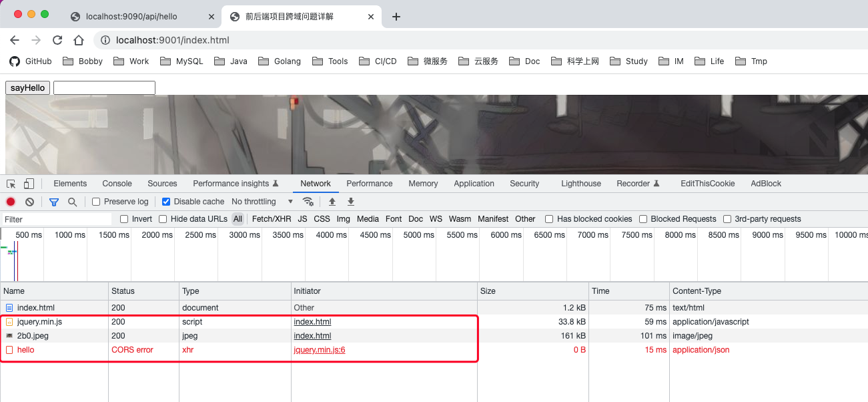Check the Blocked Requests checkbox
The width and height of the screenshot is (868, 402).
[x=643, y=219]
